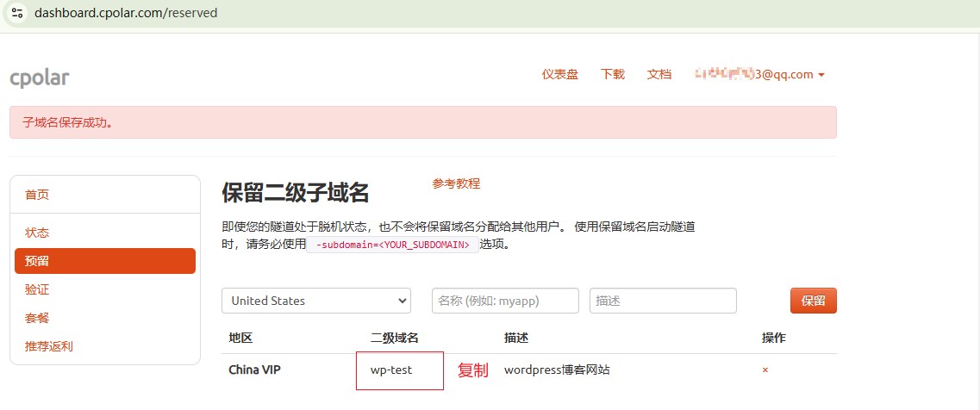Screen dimensions: 980x410
Task: Open the account email dropdown menu
Action: 759,74
